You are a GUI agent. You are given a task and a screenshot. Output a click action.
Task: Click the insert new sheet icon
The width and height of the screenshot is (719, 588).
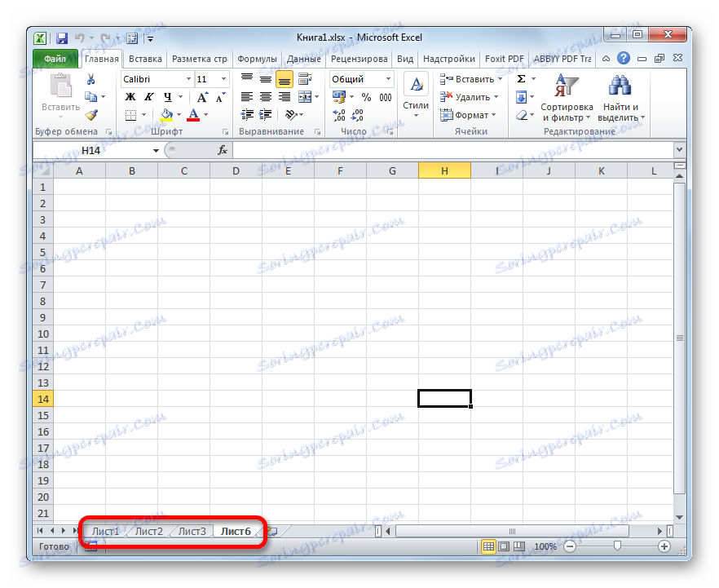(272, 532)
